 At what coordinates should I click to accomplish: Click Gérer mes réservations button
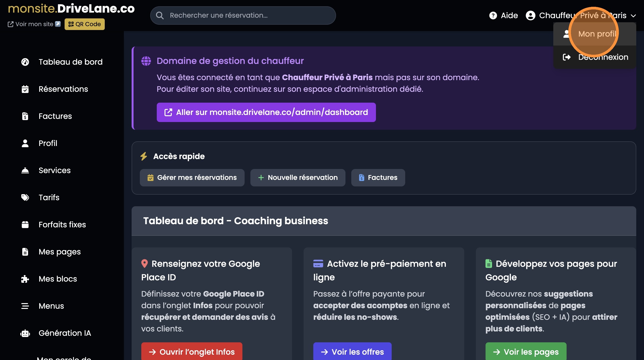click(192, 178)
